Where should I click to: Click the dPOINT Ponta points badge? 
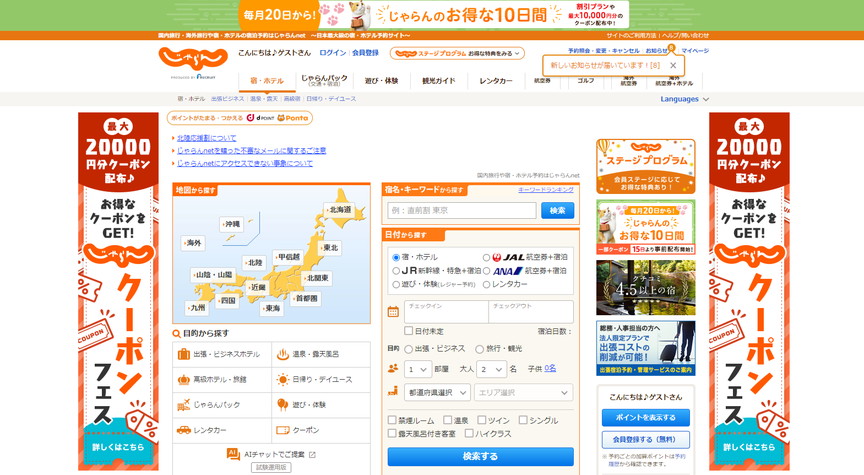[x=240, y=118]
